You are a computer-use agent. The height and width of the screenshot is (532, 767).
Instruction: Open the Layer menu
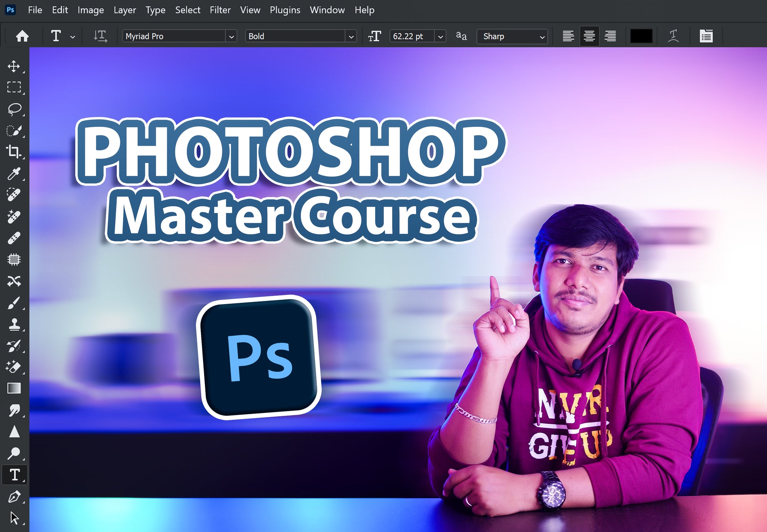coord(125,10)
